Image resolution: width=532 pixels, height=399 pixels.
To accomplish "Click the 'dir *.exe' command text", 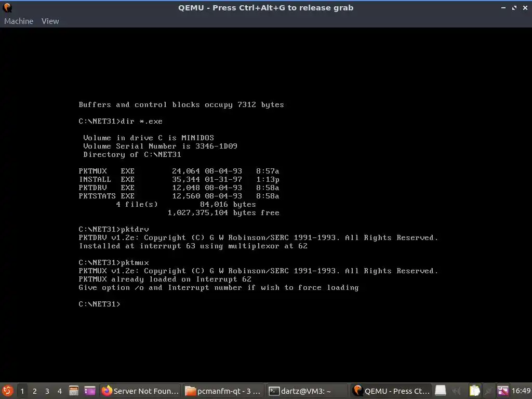I will click(141, 121).
